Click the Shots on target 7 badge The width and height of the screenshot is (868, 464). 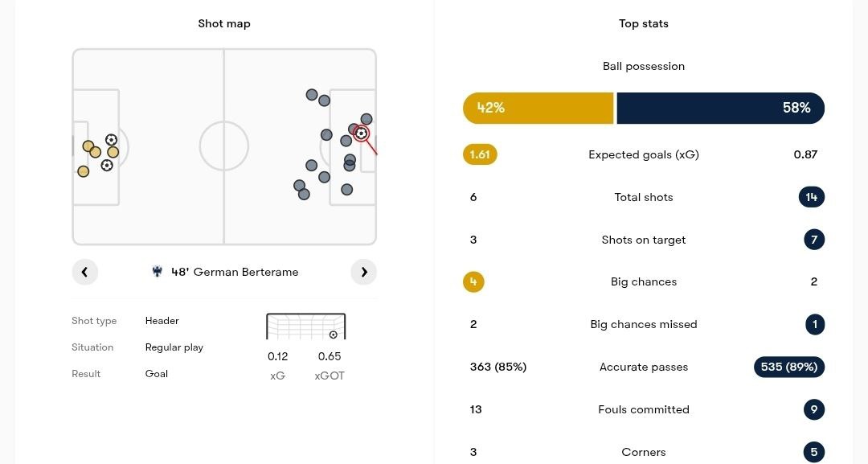[813, 240]
